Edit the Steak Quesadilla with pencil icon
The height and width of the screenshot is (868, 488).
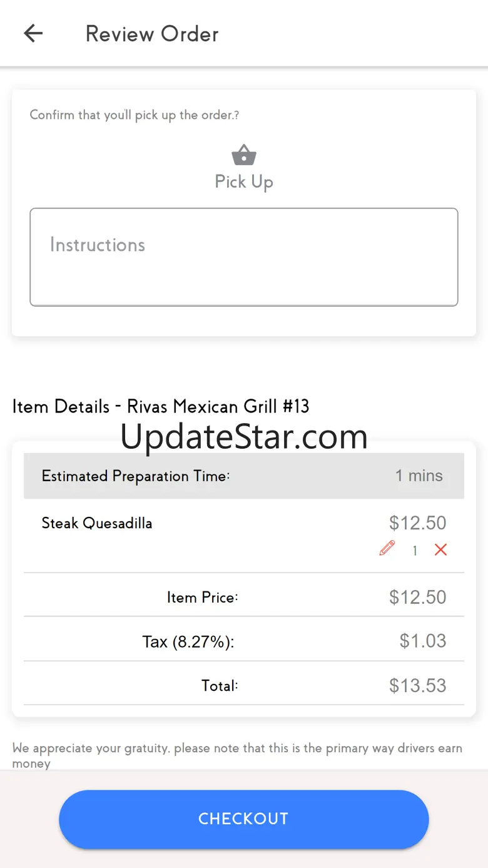tap(387, 549)
